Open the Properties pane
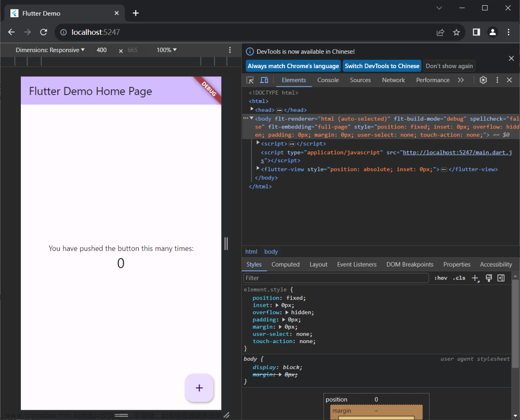This screenshot has width=520, height=420. pos(457,265)
